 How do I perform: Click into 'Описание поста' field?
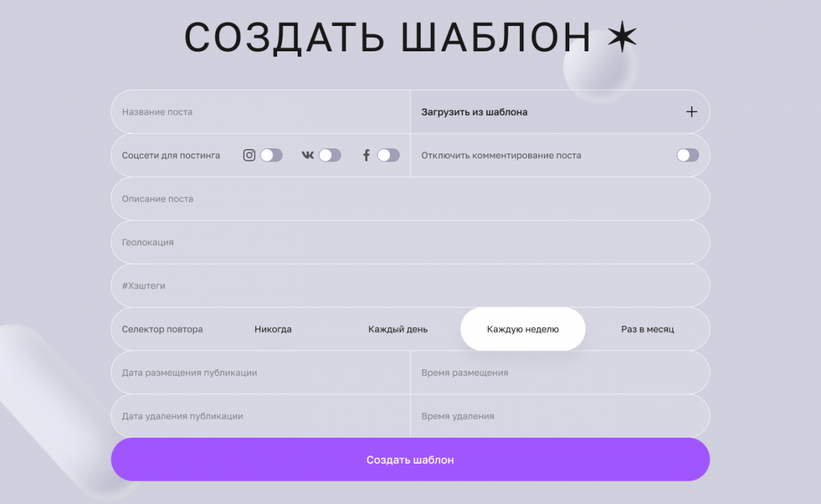[x=410, y=199]
